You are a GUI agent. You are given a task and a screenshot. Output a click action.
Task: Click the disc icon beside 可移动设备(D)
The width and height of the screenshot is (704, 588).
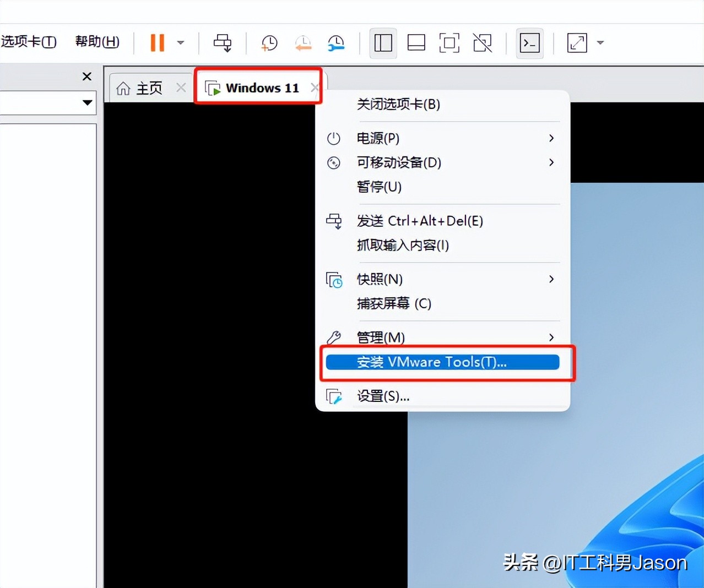(x=334, y=163)
